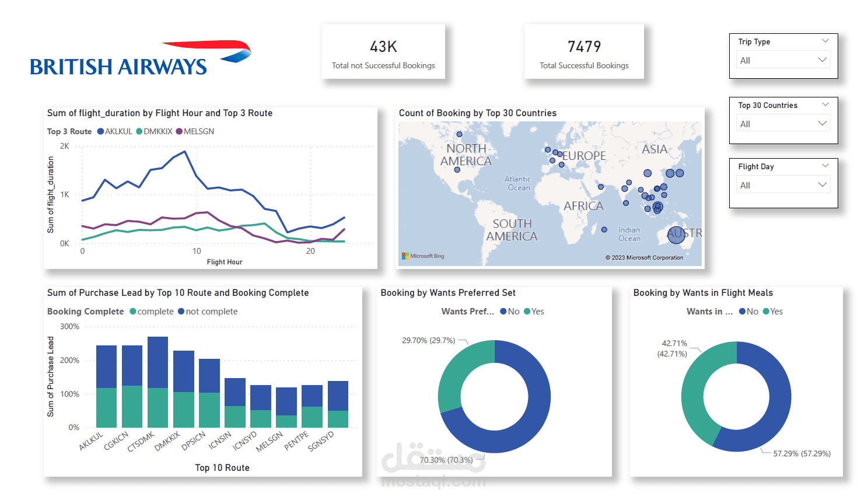This screenshot has height=500, width=868.
Task: Click the '70.30% (70.3%)' data label
Action: click(x=446, y=460)
